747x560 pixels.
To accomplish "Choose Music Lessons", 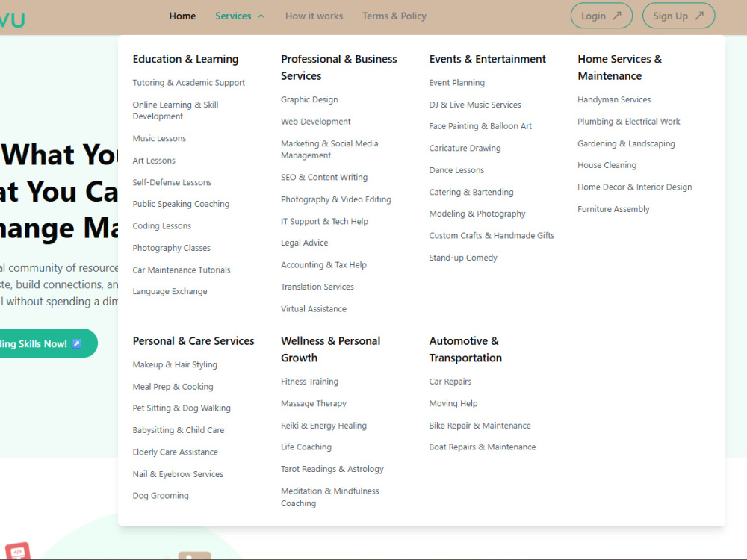I will 159,139.
